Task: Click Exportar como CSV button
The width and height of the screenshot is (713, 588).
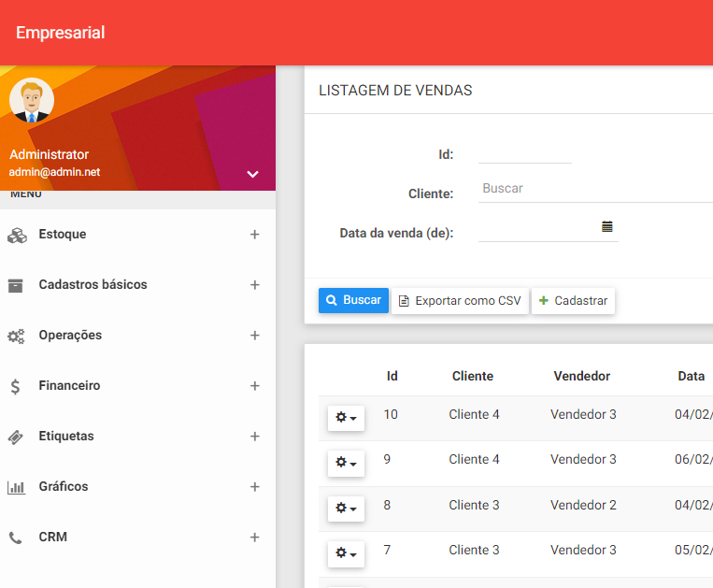Action: tap(460, 301)
